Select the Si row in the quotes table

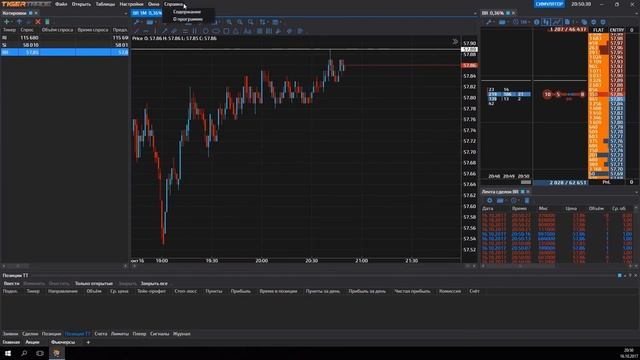[x=64, y=45]
